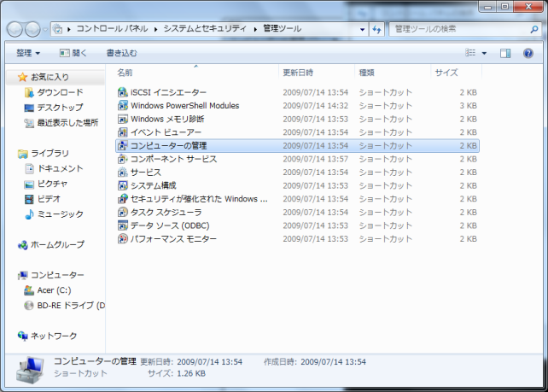Click the セキュリティが強化された Windows icon
Viewport: 548px width, 392px height.
click(122, 199)
